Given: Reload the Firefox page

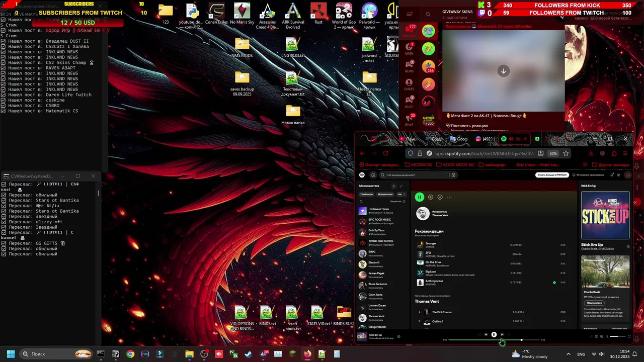Looking at the screenshot, I should [385, 153].
